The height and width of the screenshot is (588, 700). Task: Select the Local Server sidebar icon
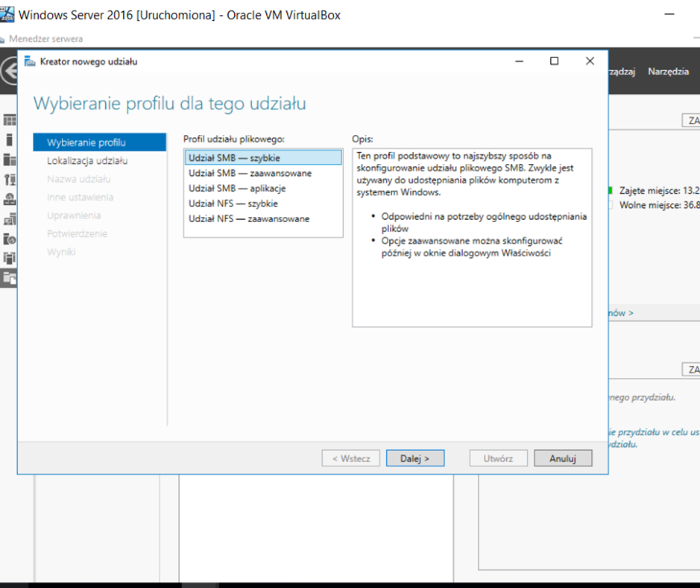coord(10,139)
